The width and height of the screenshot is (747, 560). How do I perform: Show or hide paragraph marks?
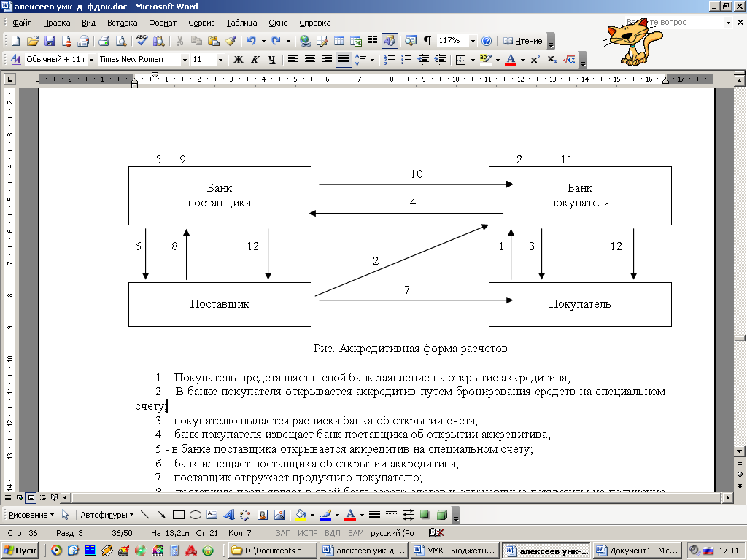427,41
